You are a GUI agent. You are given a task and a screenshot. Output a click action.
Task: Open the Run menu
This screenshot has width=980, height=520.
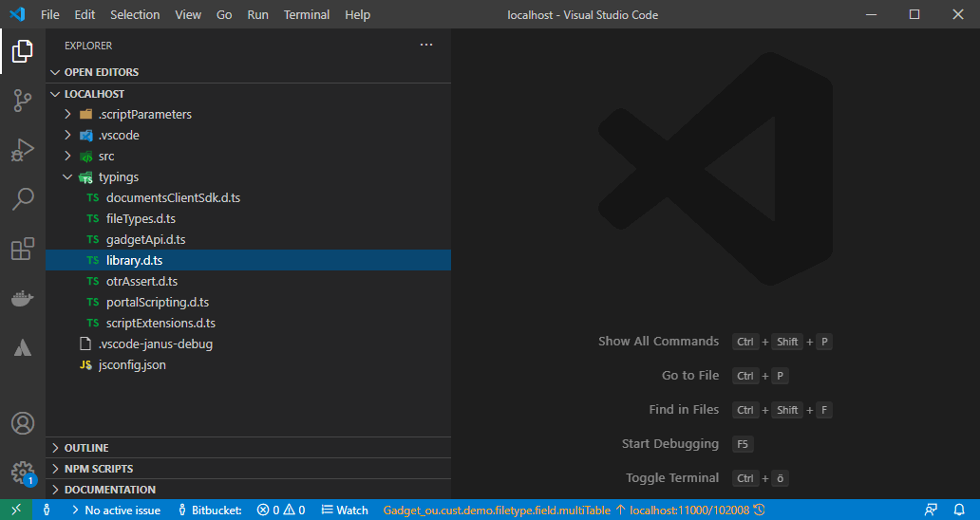(x=257, y=14)
